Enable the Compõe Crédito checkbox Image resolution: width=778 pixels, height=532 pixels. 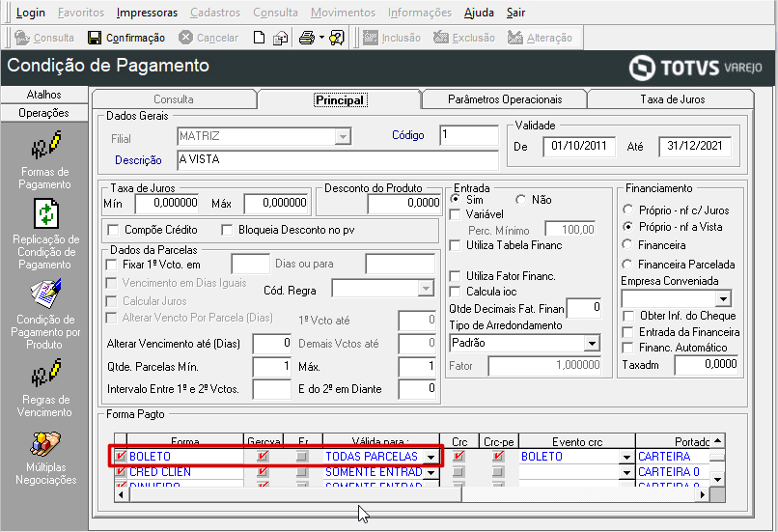click(x=113, y=230)
